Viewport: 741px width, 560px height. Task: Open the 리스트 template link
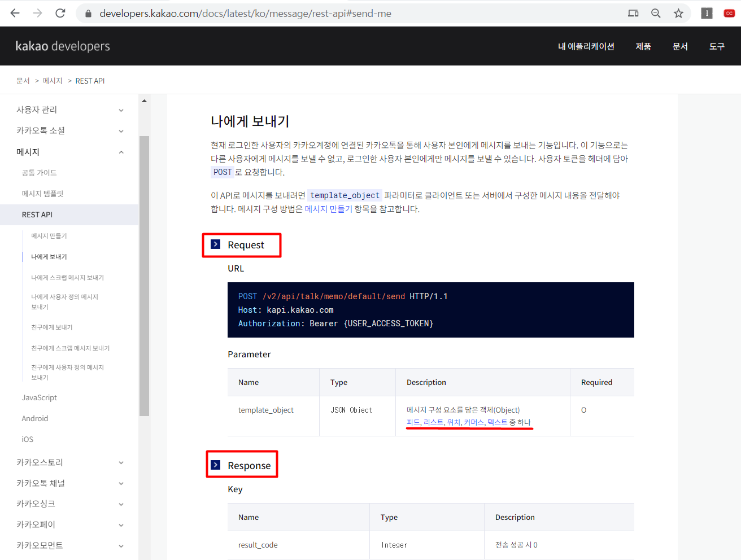[x=433, y=422]
